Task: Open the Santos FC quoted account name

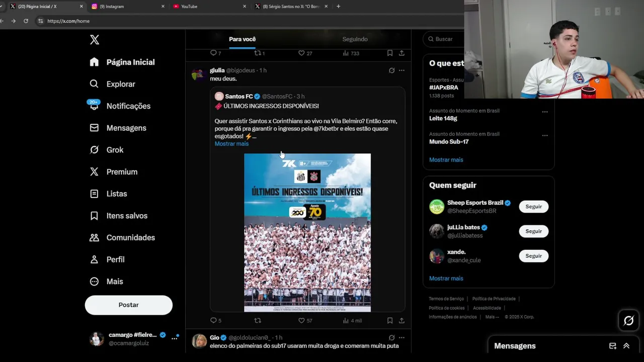Action: click(238, 96)
